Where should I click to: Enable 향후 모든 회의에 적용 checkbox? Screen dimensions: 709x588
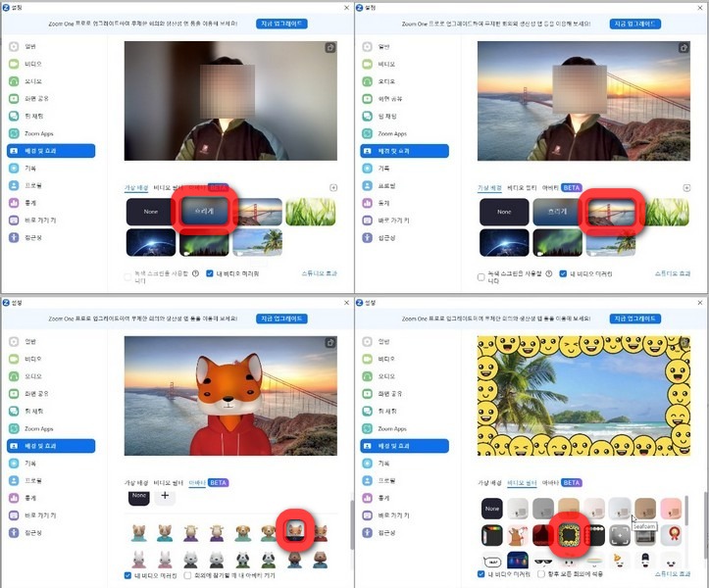(x=540, y=574)
